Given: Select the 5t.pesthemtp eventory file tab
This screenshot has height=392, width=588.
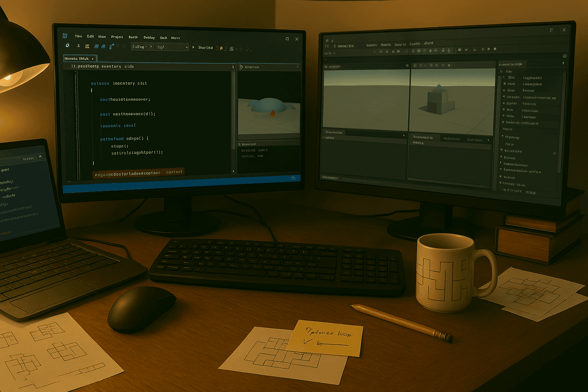Looking at the screenshot, I should [x=102, y=67].
